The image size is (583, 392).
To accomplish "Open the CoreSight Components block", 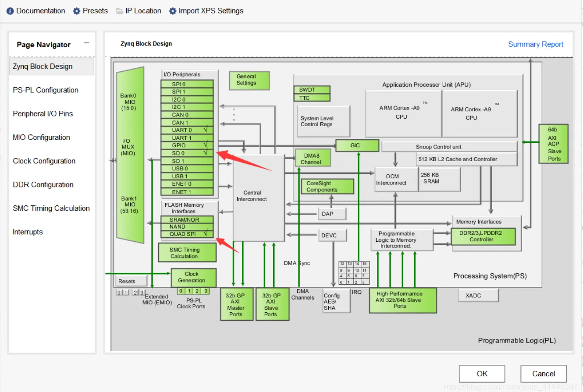I will tap(327, 187).
